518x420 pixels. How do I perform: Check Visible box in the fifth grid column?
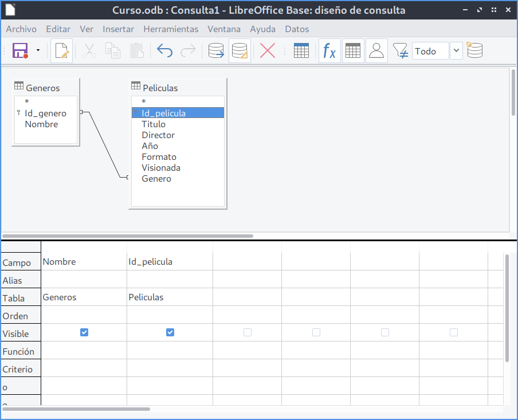point(385,332)
